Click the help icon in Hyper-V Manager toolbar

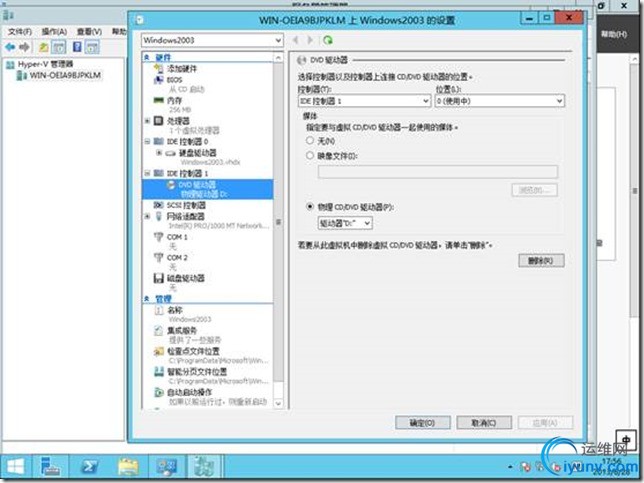[77, 47]
